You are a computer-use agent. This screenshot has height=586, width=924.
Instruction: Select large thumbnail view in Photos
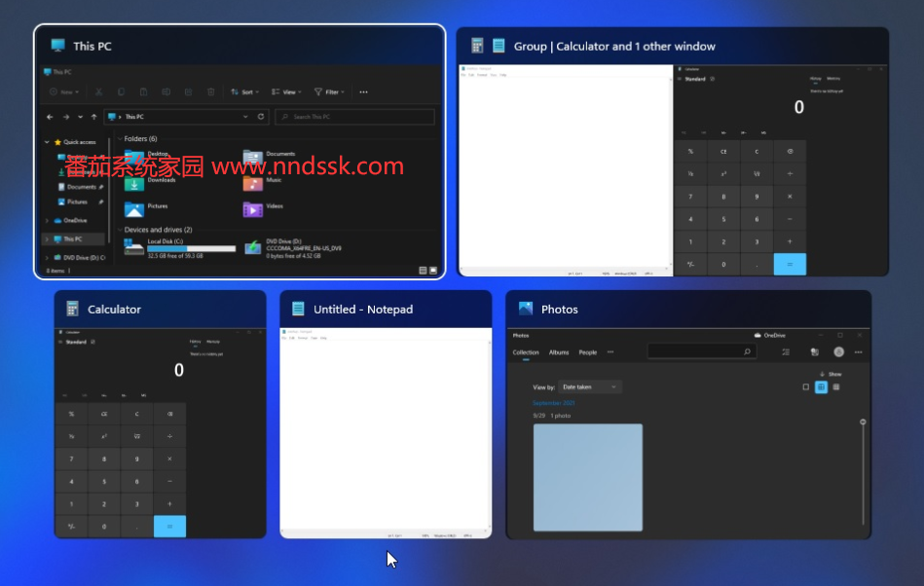(805, 387)
